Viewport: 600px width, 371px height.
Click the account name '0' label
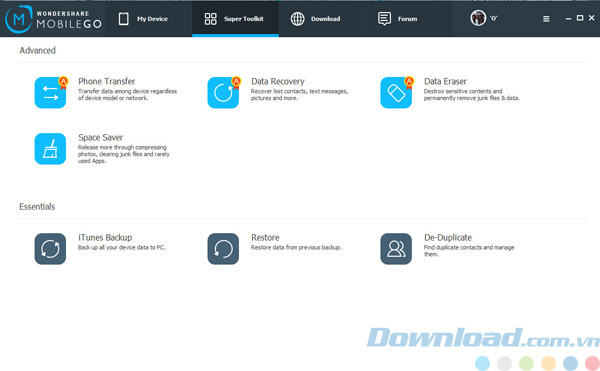coord(494,18)
